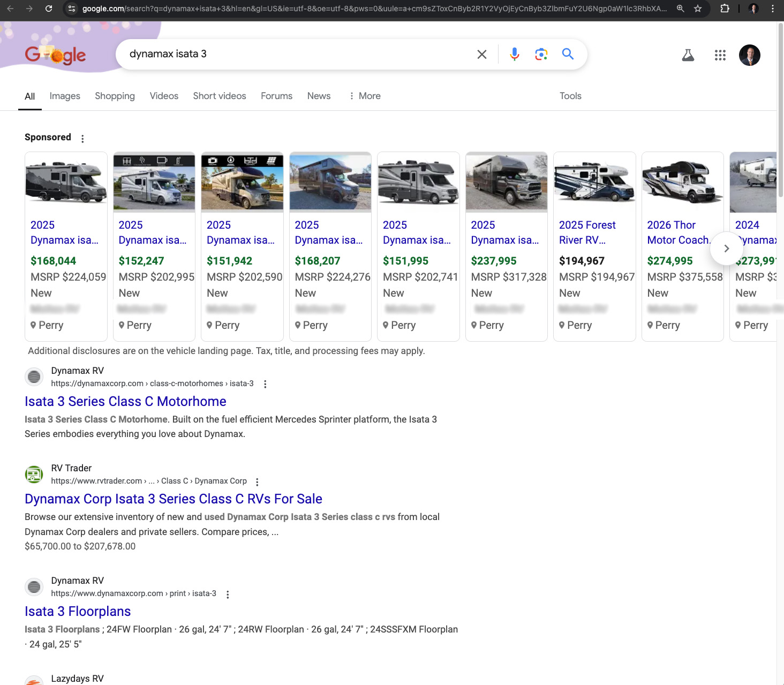
Task: Click the $65,700.00 to $207,678.00 price range
Action: pyautogui.click(x=80, y=546)
